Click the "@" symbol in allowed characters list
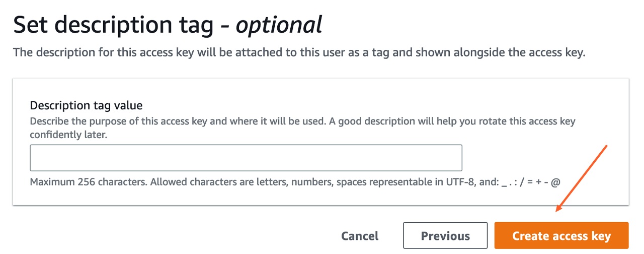This screenshot has width=644, height=254. coord(555,182)
